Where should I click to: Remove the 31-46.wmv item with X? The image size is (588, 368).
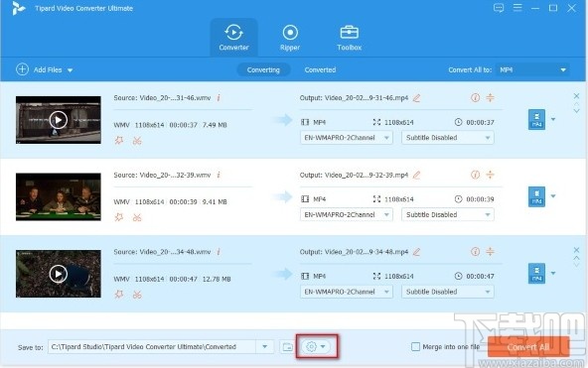[x=576, y=96]
